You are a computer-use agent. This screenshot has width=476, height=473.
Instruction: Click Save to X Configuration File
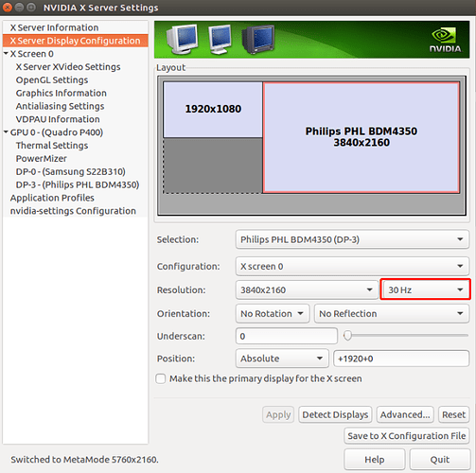click(x=406, y=436)
